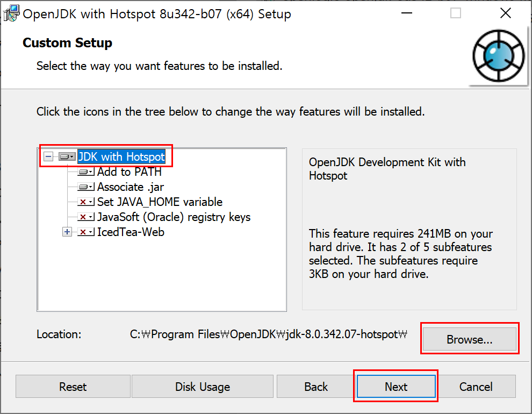Open the JavaSoft (Oracle) registry keys feature dropdown

click(86, 217)
